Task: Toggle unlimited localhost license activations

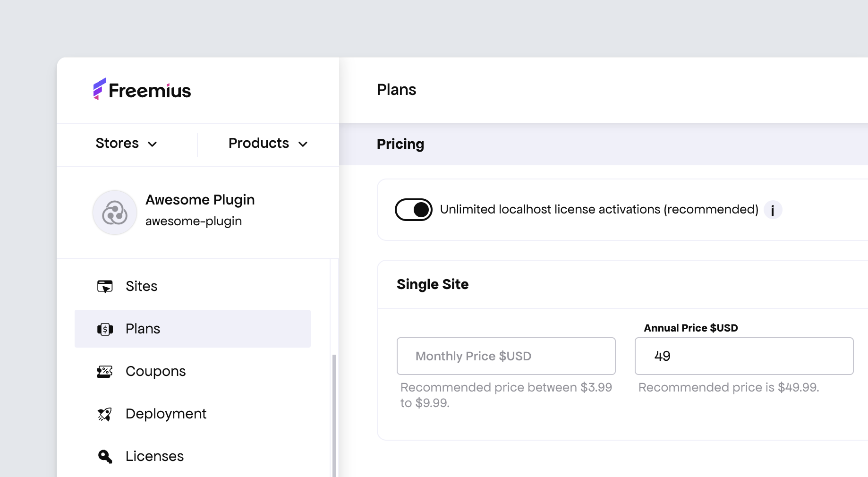Action: 414,210
